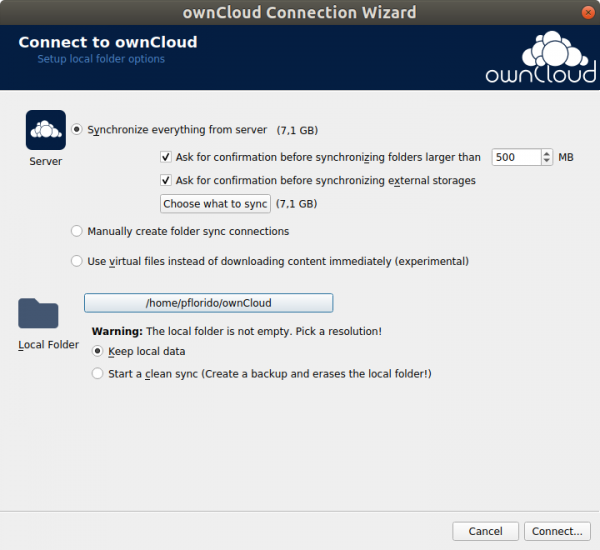Select Manually create folder sync connections
Image resolution: width=600 pixels, height=550 pixels.
(x=77, y=231)
